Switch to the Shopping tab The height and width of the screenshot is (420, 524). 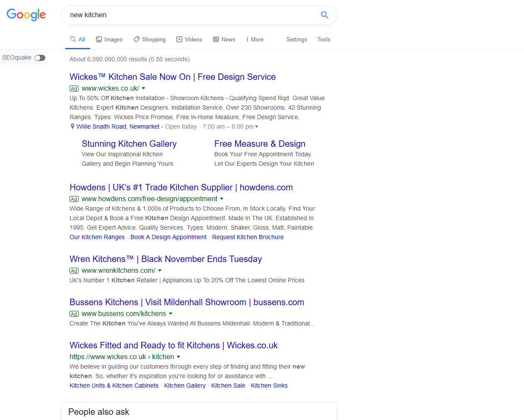tap(149, 39)
